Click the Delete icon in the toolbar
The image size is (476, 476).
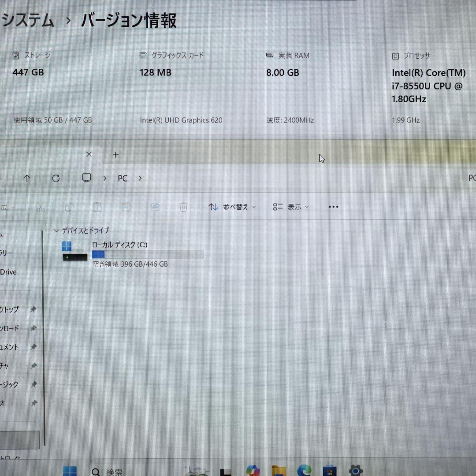[x=183, y=207]
